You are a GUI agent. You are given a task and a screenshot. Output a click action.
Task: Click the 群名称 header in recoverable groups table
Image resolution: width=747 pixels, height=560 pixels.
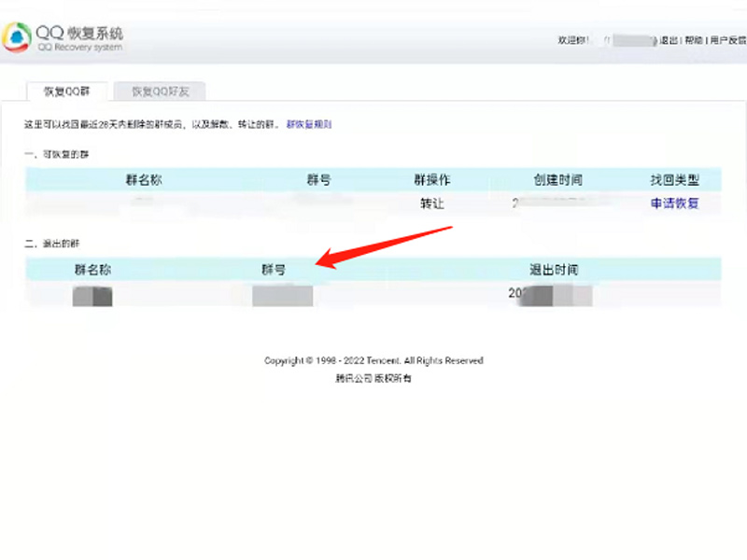(x=143, y=180)
